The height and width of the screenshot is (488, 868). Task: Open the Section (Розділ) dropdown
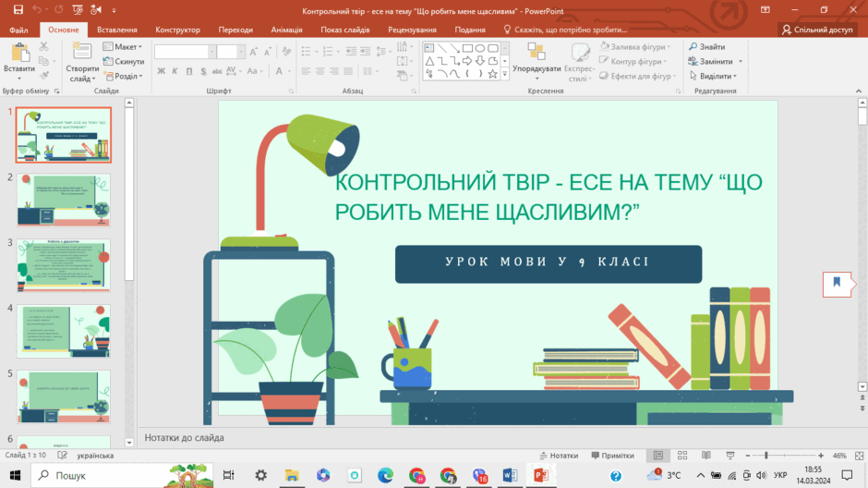(123, 76)
